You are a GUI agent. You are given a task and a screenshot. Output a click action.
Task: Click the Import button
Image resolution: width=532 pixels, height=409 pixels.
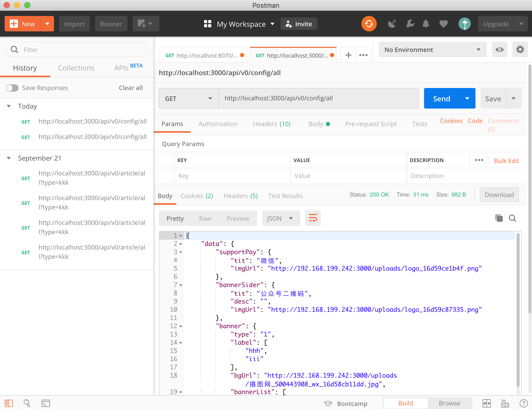click(74, 24)
